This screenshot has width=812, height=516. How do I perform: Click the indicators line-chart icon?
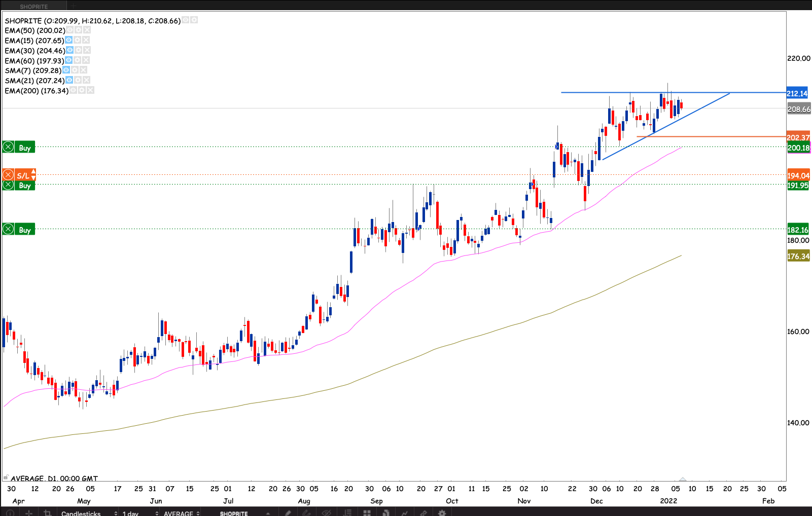(404, 513)
